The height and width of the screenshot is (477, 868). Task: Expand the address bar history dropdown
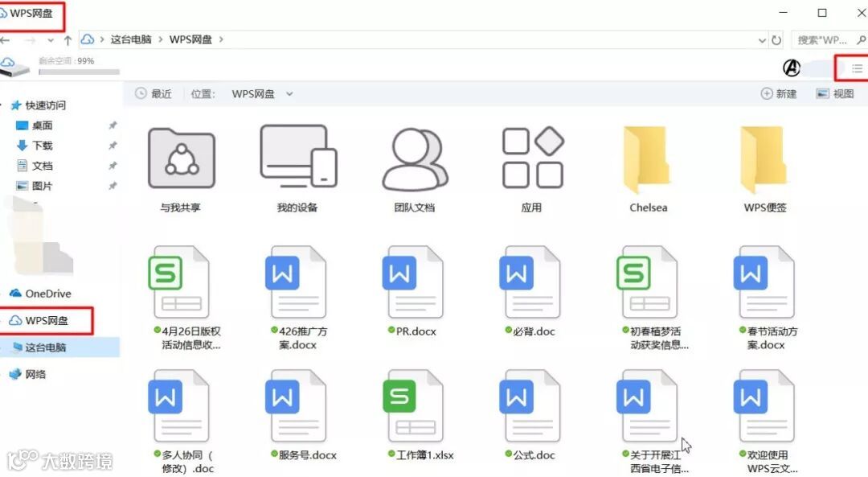click(x=762, y=40)
